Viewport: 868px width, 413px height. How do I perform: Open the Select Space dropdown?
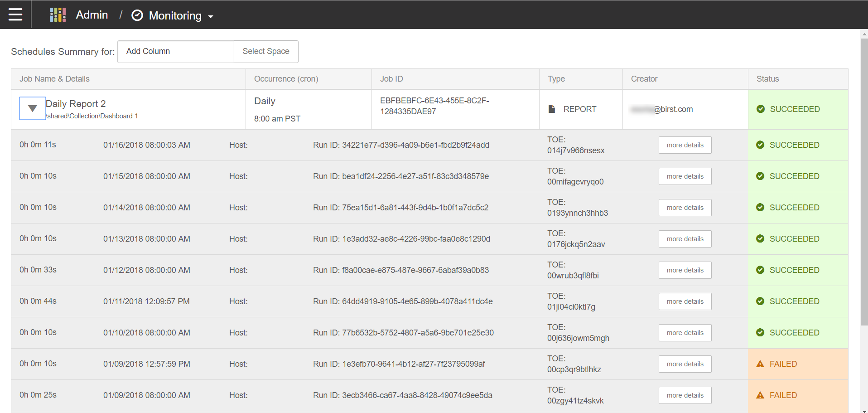click(x=266, y=51)
